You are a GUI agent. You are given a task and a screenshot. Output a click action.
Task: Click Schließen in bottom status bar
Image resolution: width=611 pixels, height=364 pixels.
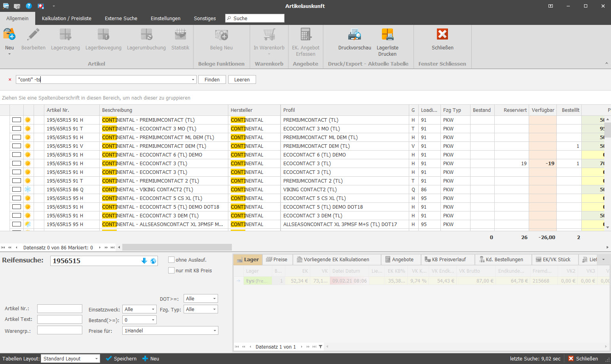point(583,358)
